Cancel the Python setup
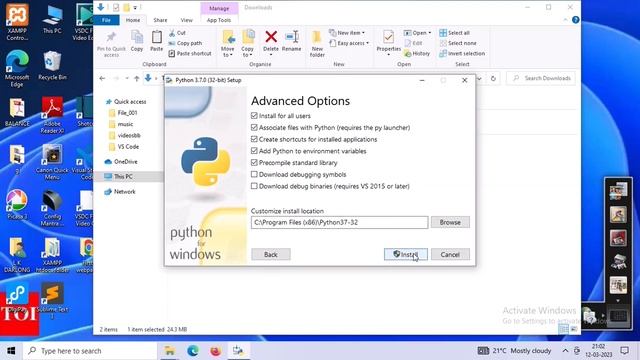Image resolution: width=640 pixels, height=360 pixels. pyautogui.click(x=450, y=254)
